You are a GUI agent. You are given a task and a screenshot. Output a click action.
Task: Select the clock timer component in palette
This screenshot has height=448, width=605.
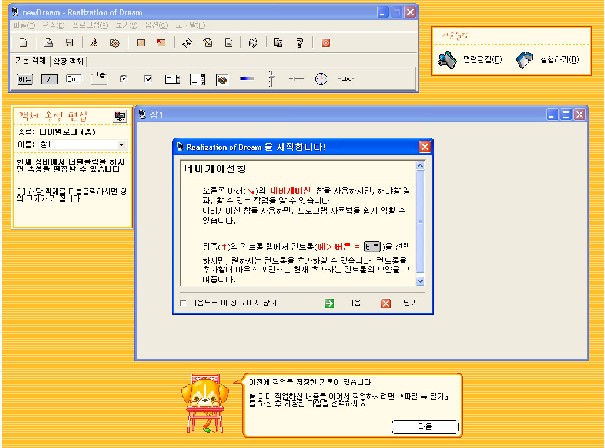pos(321,78)
